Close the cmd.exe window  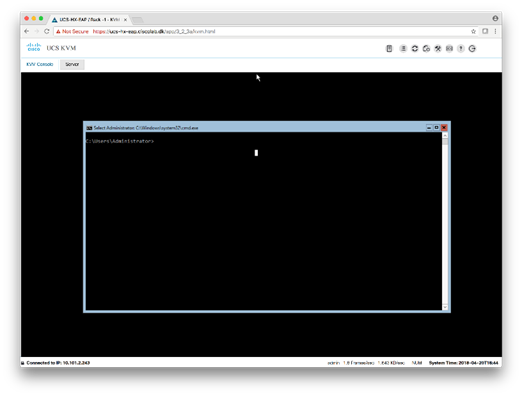[x=444, y=128]
